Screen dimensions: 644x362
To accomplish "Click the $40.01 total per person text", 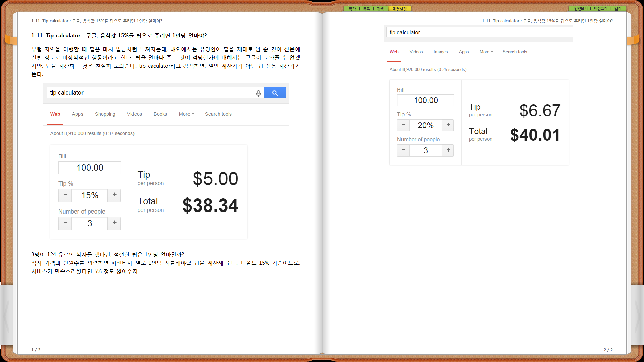I will click(x=535, y=135).
